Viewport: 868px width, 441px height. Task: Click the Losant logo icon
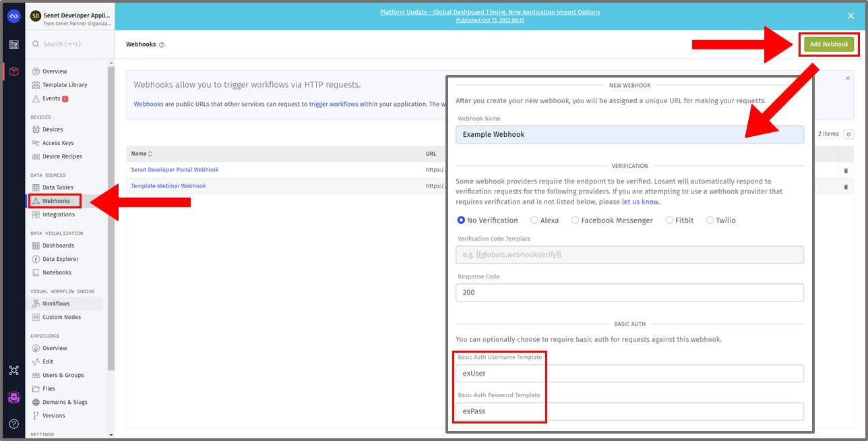coord(13,16)
